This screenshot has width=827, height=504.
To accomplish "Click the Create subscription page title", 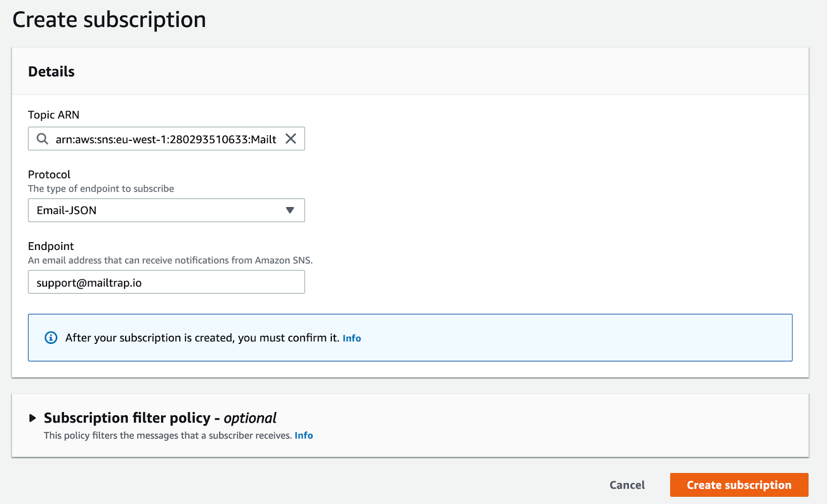I will click(109, 20).
